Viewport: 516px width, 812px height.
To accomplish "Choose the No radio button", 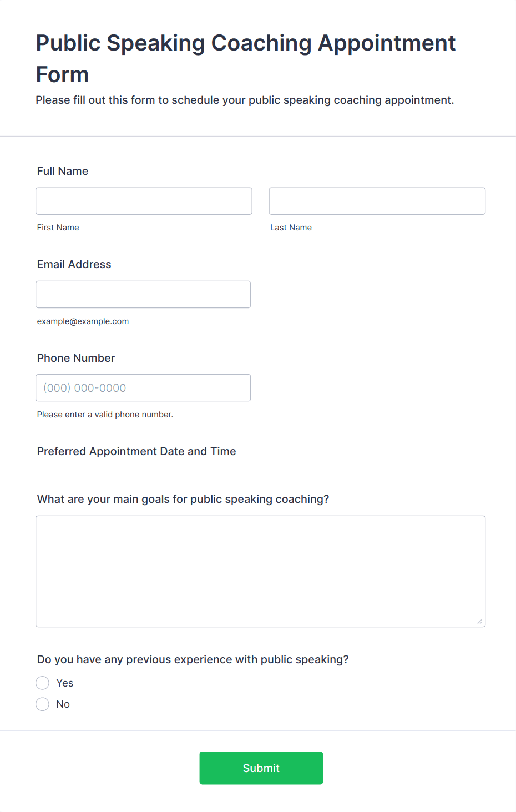I will pyautogui.click(x=43, y=704).
